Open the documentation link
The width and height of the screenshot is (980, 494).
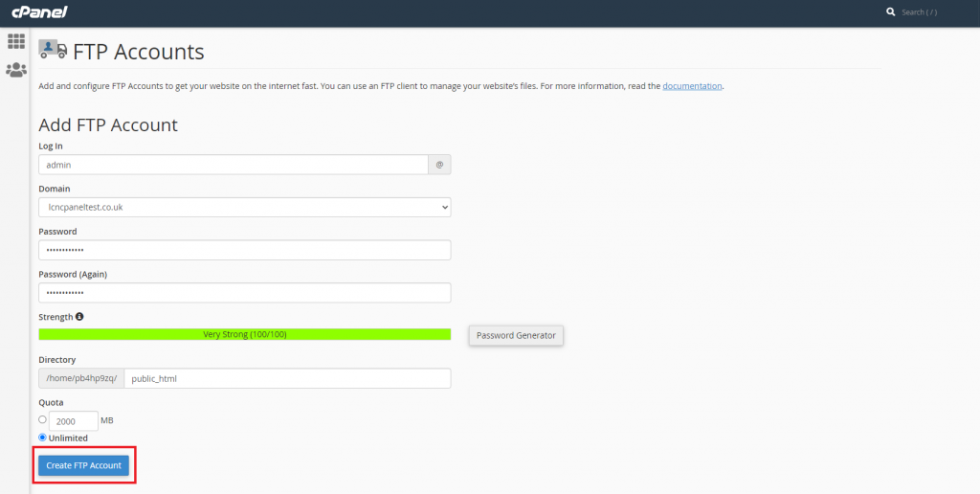693,85
